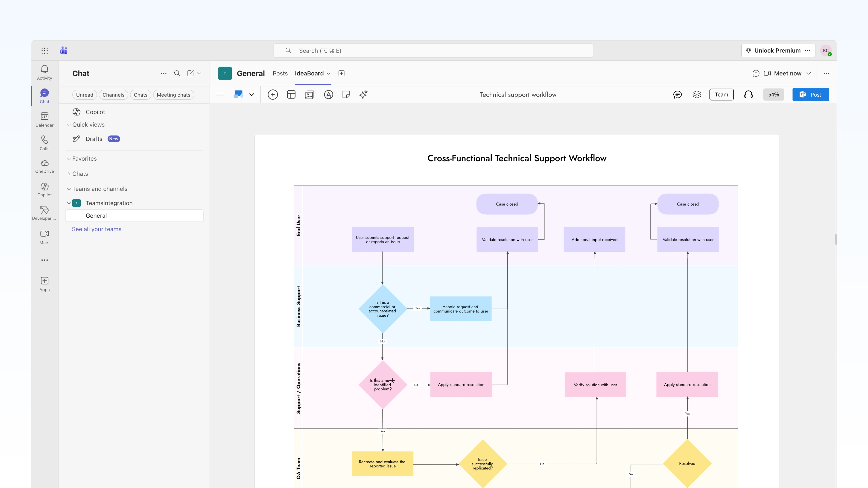The image size is (868, 488).
Task: Add a new tab to the channel
Action: [341, 73]
